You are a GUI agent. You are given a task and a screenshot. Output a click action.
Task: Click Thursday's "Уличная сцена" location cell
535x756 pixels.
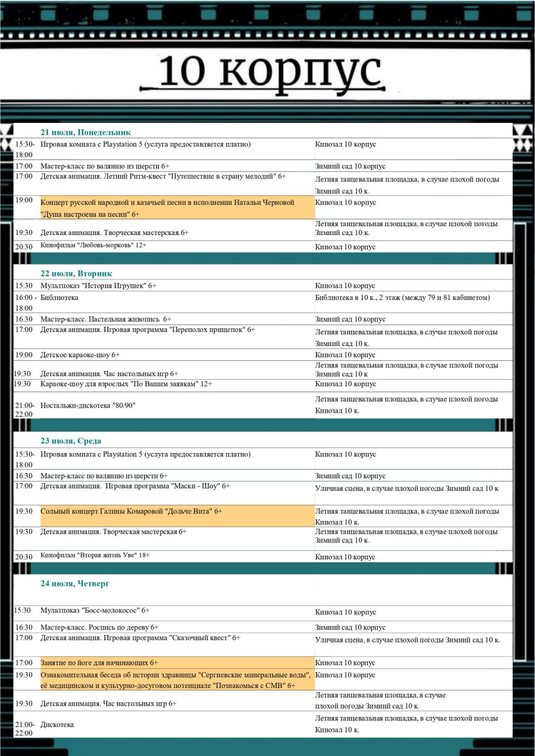(408, 640)
